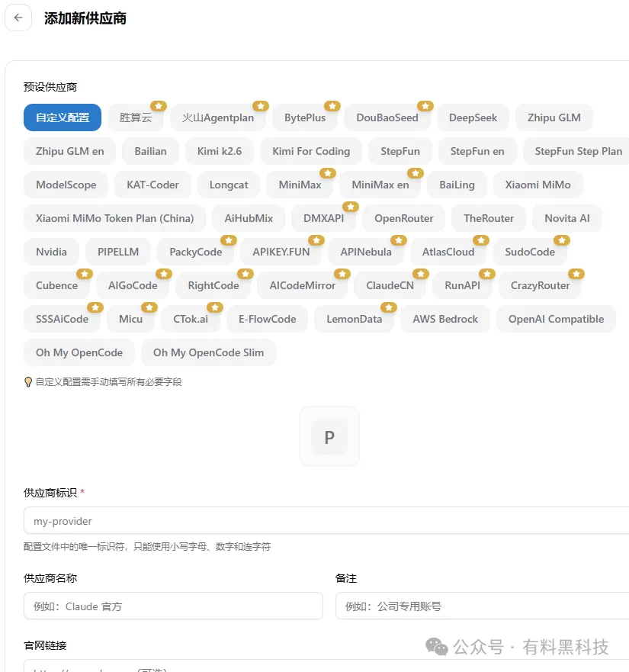This screenshot has height=672, width=629.
Task: Select Zhipu GLM en preset
Action: click(70, 151)
